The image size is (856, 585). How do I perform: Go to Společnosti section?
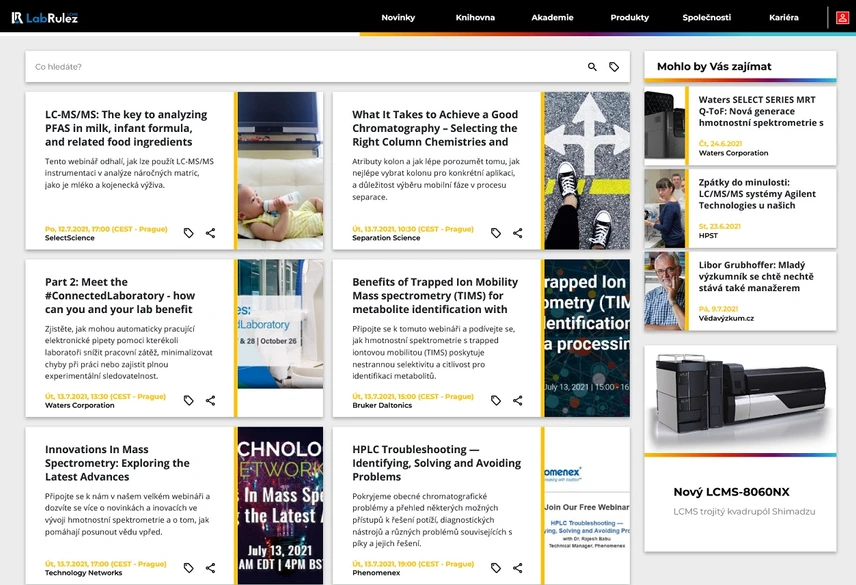point(706,17)
